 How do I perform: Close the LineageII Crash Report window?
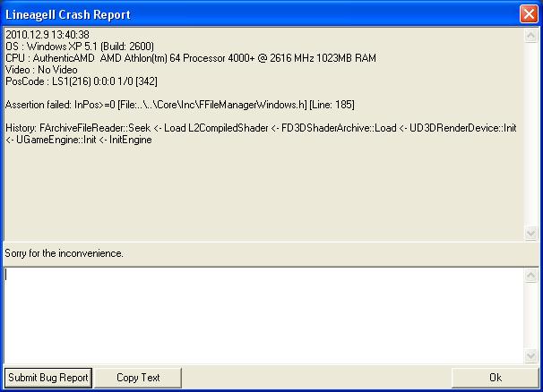(529, 14)
